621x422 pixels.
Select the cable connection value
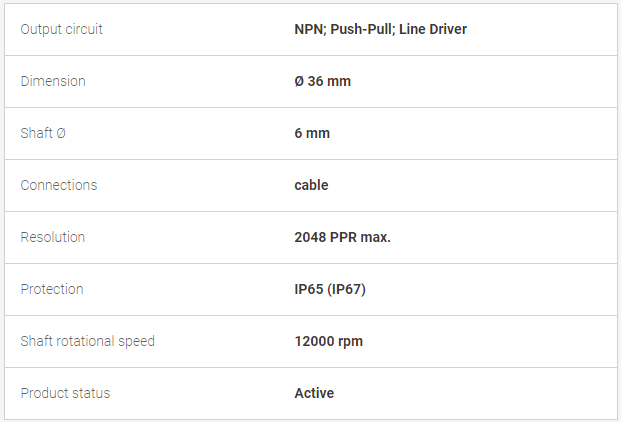311,185
